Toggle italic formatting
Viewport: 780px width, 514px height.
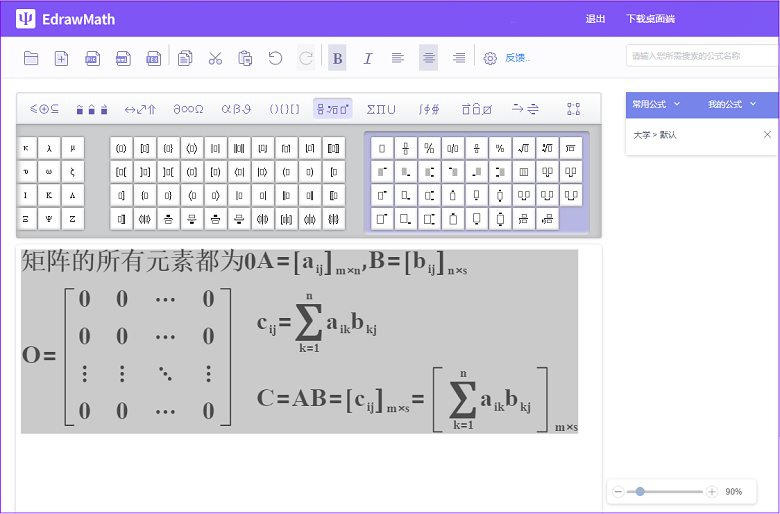pos(368,58)
